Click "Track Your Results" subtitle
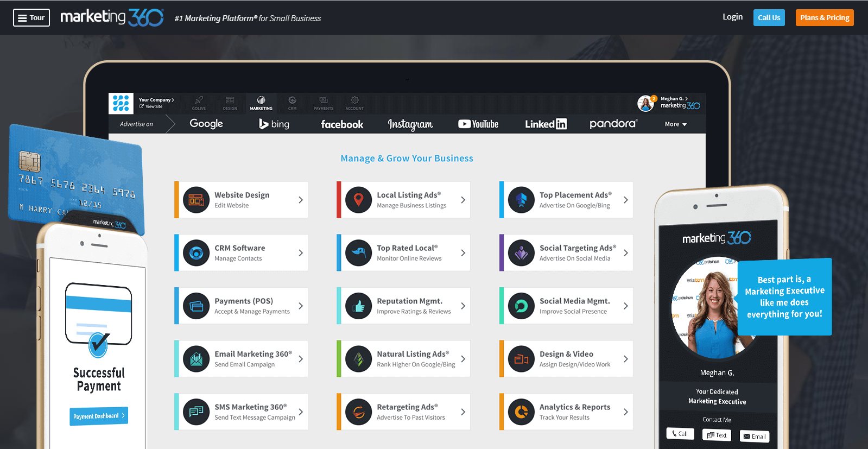The height and width of the screenshot is (449, 868). tap(564, 418)
